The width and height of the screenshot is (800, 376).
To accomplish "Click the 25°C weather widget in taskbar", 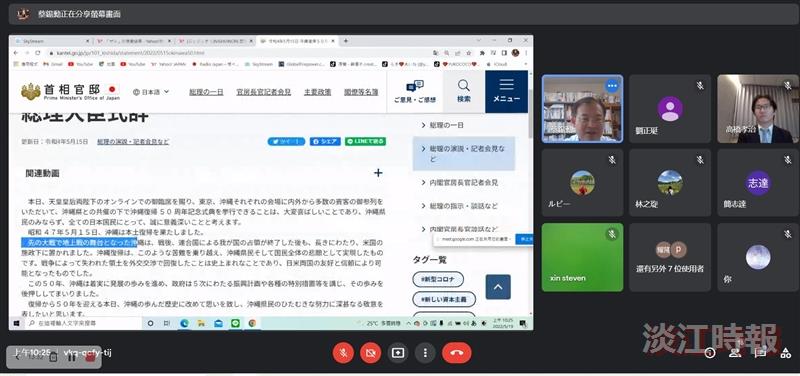I will pyautogui.click(x=380, y=323).
